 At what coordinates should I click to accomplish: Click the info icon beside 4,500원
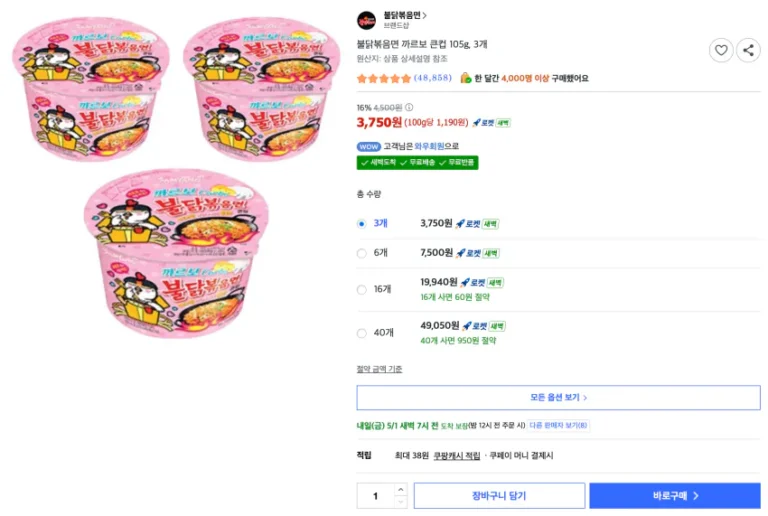[409, 107]
